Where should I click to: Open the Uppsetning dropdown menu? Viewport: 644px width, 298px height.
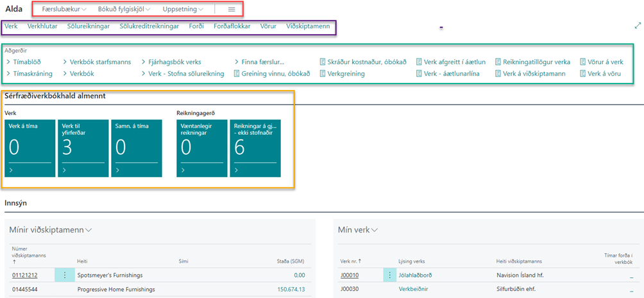click(x=183, y=10)
